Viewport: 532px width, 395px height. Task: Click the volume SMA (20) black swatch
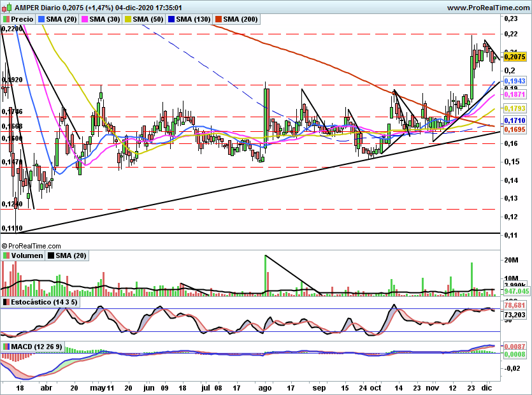pyautogui.click(x=51, y=255)
